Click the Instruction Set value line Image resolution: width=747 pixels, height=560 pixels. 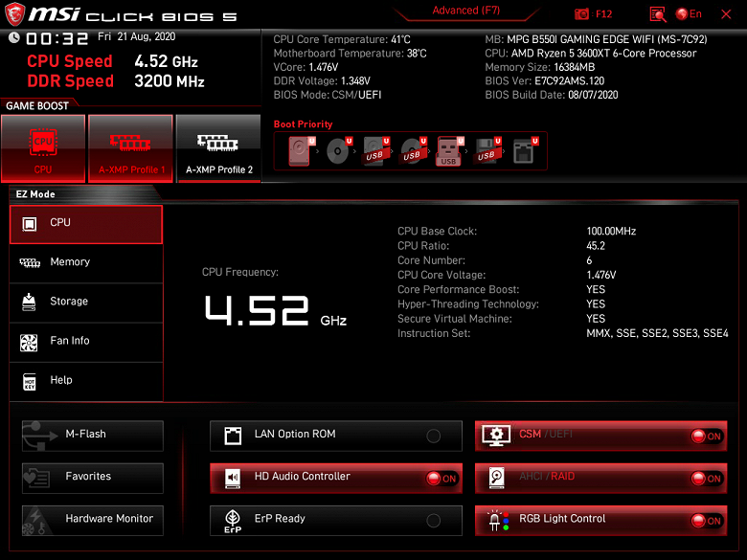coord(657,333)
